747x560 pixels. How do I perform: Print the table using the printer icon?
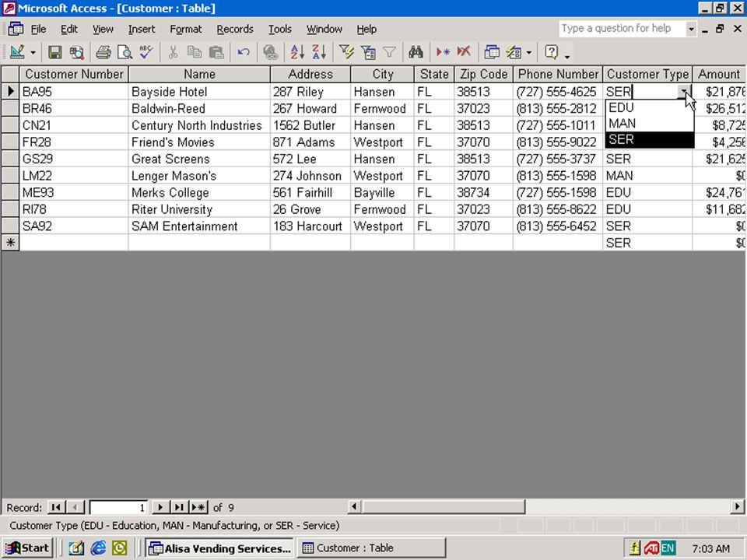[103, 52]
